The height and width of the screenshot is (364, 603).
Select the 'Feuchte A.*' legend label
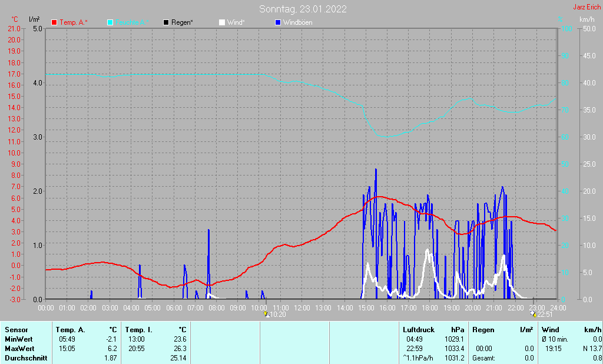(132, 22)
